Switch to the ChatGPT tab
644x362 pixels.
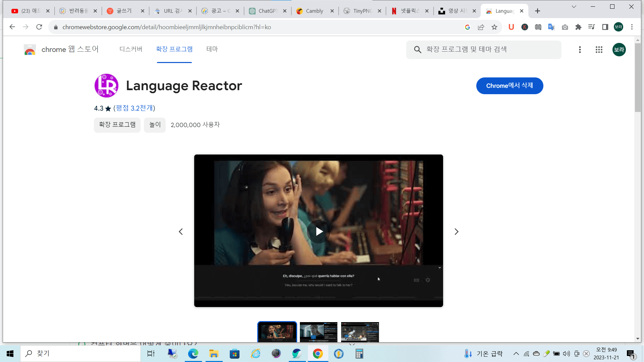coord(267,11)
